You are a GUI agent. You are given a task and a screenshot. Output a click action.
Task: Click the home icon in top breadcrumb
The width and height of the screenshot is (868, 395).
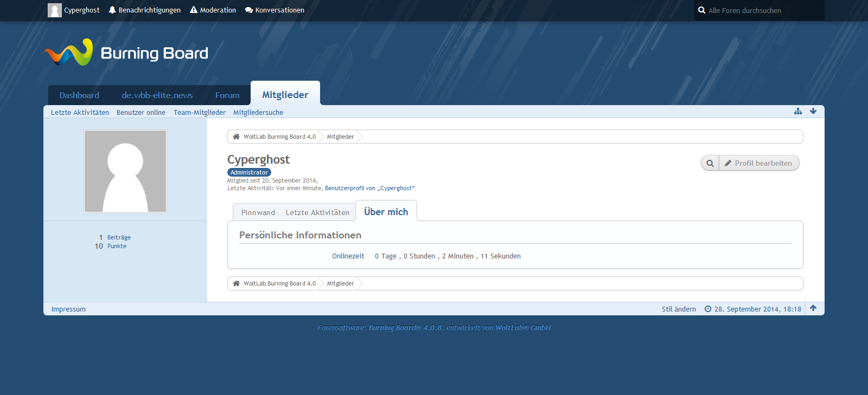237,137
